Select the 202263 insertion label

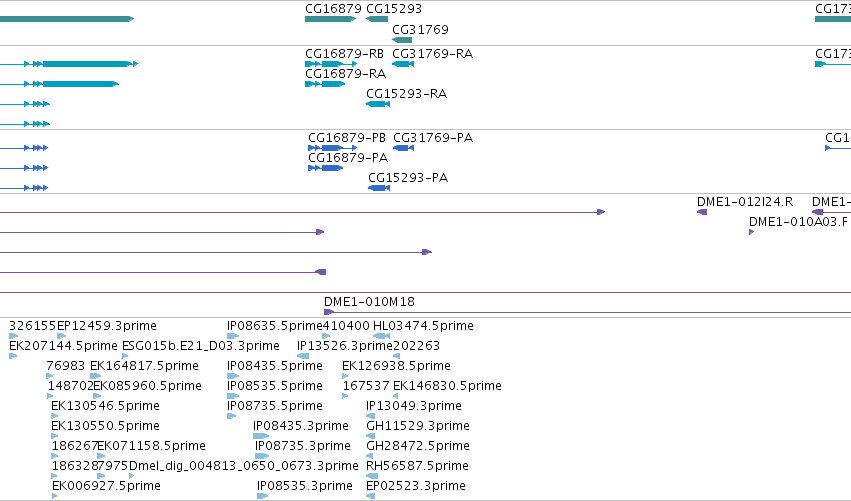point(416,346)
